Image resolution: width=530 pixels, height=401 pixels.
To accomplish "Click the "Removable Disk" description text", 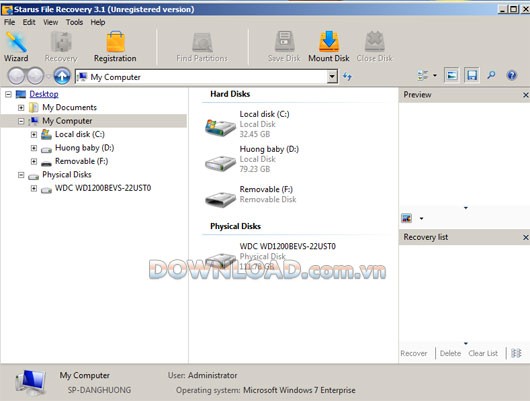I will pyautogui.click(x=268, y=199).
